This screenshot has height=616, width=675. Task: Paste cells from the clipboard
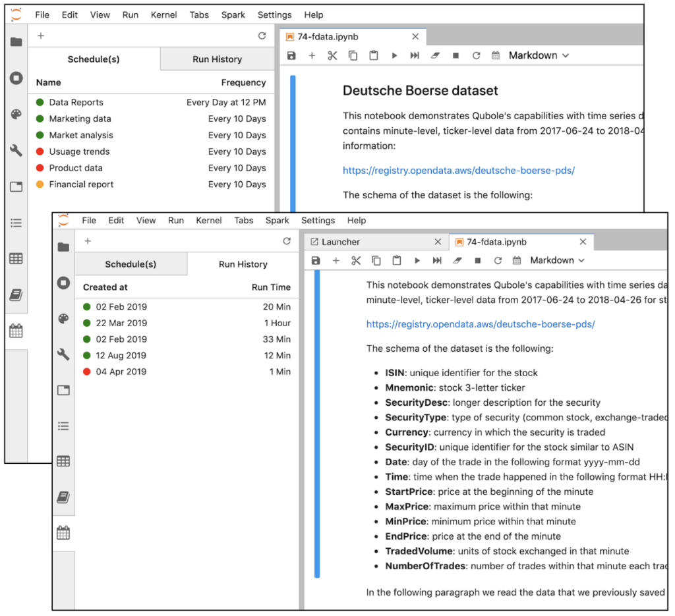coord(397,260)
